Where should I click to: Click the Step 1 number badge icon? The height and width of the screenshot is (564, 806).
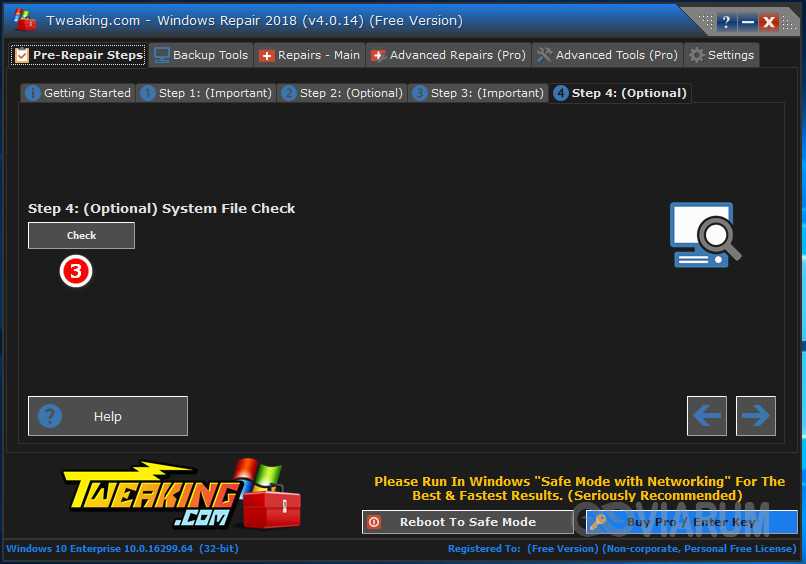(x=148, y=93)
